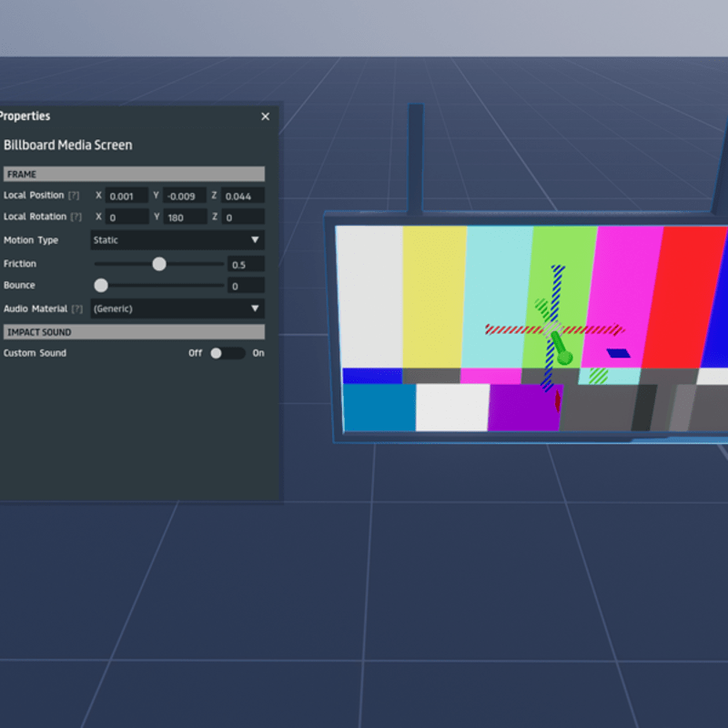The image size is (728, 728).
Task: Click the Bounce slider handle
Action: pos(101,286)
